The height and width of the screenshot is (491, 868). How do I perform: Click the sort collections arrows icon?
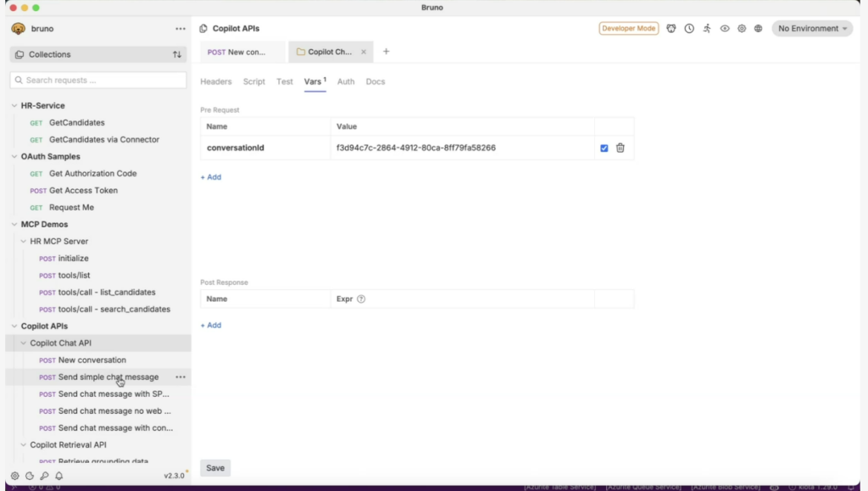[x=177, y=54]
